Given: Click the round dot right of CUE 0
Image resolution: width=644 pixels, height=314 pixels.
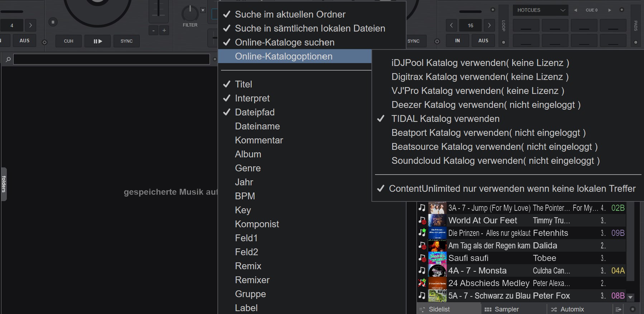Looking at the screenshot, I should click(622, 10).
